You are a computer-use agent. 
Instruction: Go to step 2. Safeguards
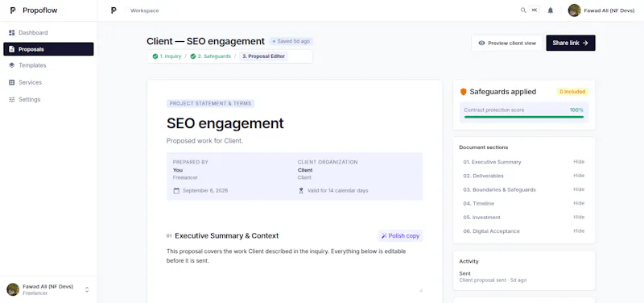211,56
